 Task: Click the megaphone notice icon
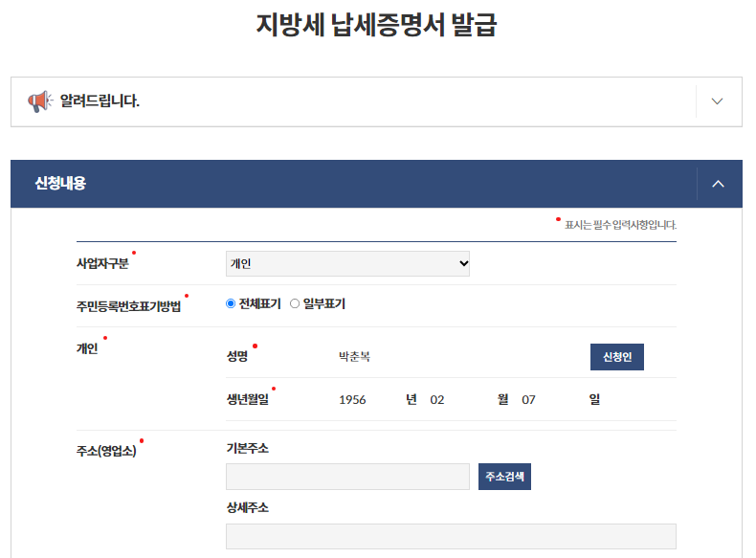pos(39,101)
